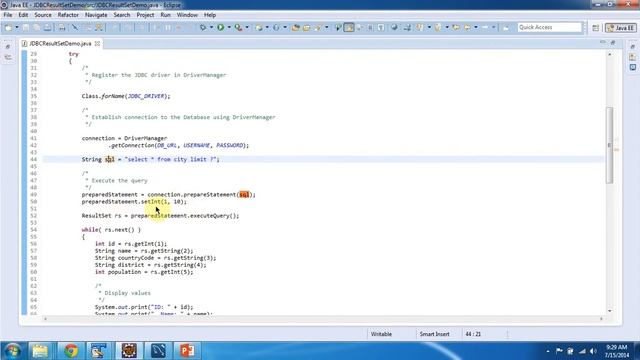Open the Source menu
The height and width of the screenshot is (360, 640).
(x=43, y=15)
